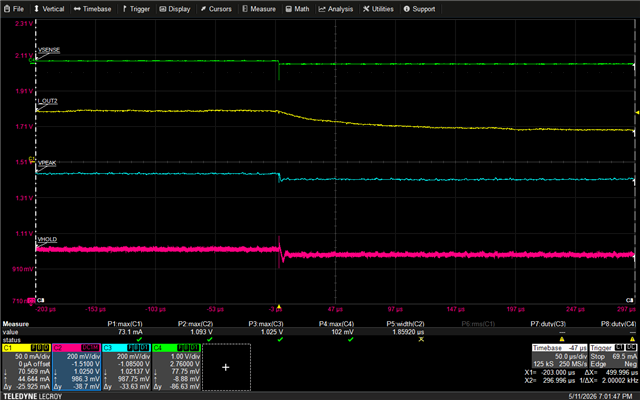This screenshot has width=640, height=400.
Task: Click the green status checkmark under P2
Action: coord(210,339)
